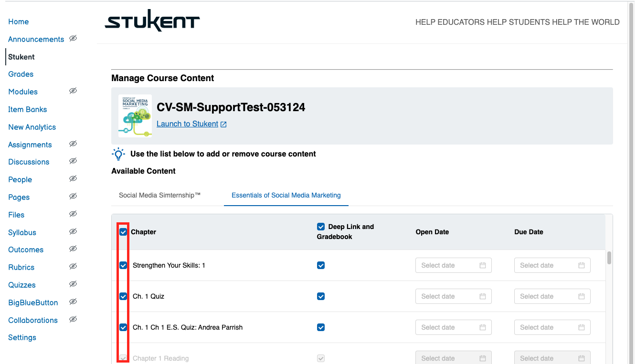Click the Social Media Marketing book cover thumbnail
This screenshot has width=636, height=364.
pos(135,116)
